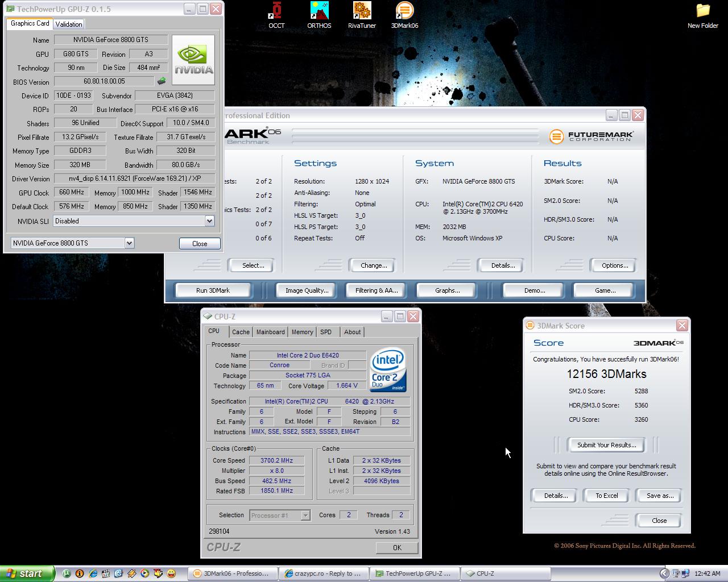Click Submit Your Results in score window
Image resolution: width=728 pixels, height=582 pixels.
click(606, 445)
